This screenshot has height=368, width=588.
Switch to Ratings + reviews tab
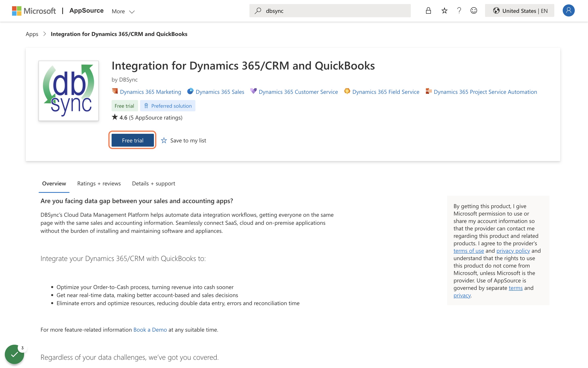99,183
